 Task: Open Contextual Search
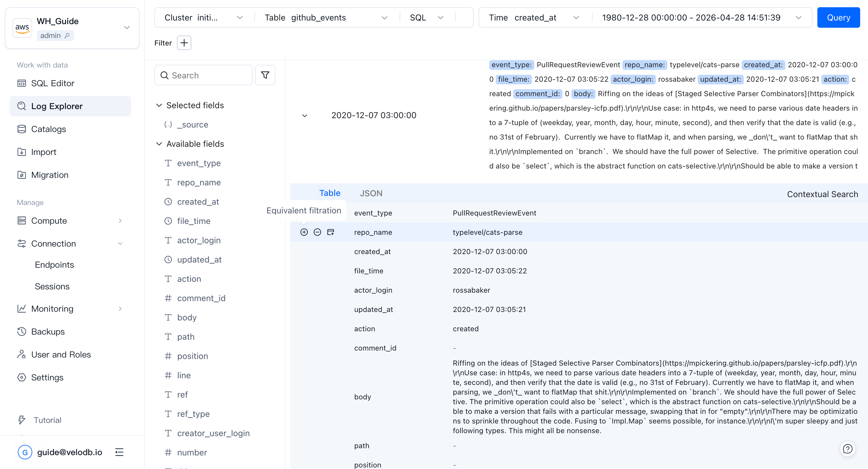coord(822,194)
